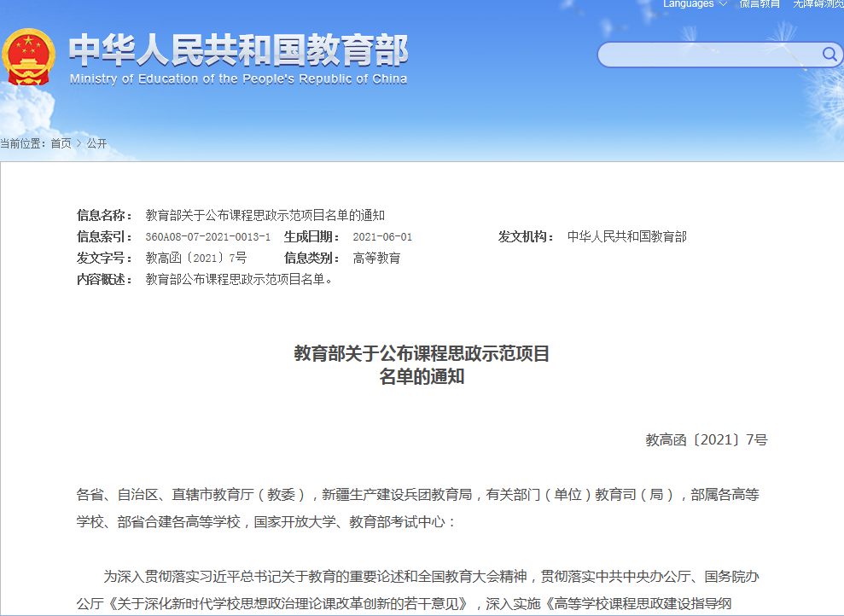The height and width of the screenshot is (616, 844).
Task: Click the English Ministry of Education subtitle
Action: pyautogui.click(x=238, y=79)
